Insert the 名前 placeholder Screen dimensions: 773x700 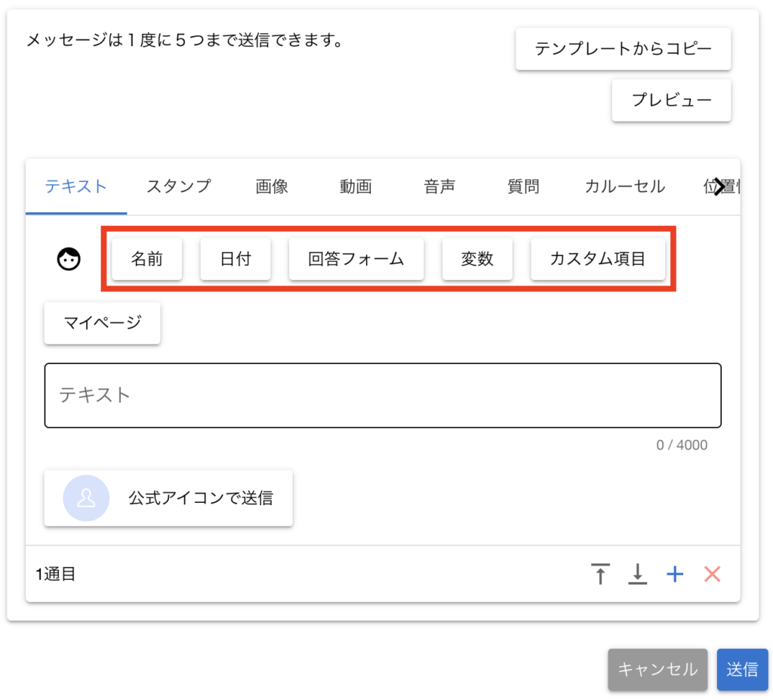(x=147, y=259)
